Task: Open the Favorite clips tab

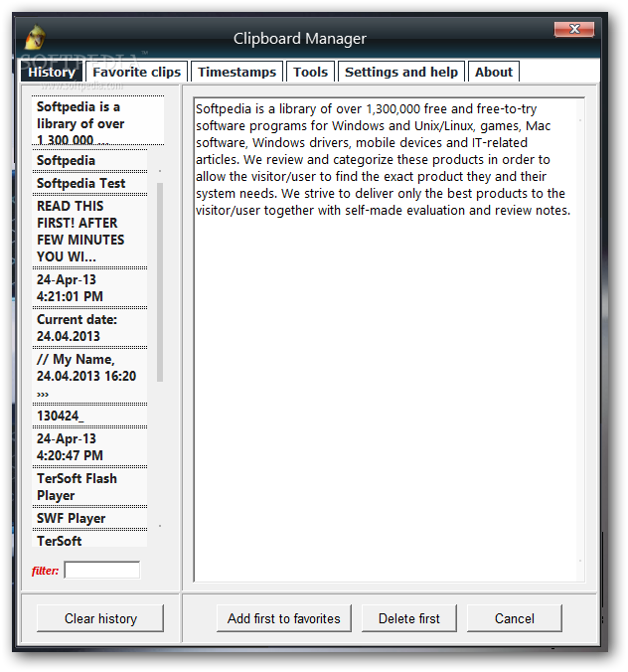Action: click(x=137, y=72)
